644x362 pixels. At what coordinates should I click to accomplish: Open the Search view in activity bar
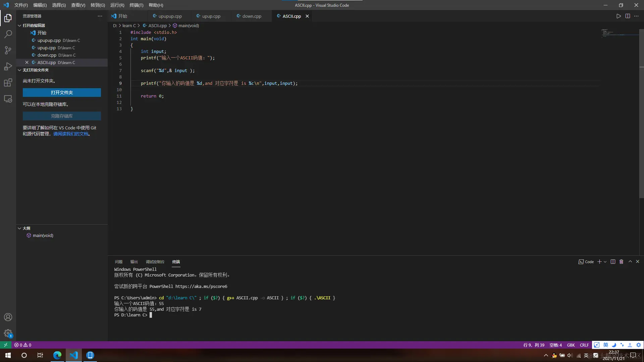tap(8, 34)
